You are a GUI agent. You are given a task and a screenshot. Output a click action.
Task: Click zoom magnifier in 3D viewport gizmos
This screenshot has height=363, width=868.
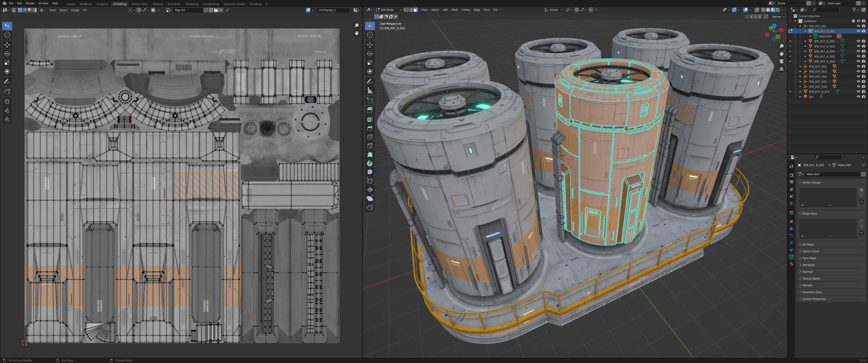click(x=781, y=46)
